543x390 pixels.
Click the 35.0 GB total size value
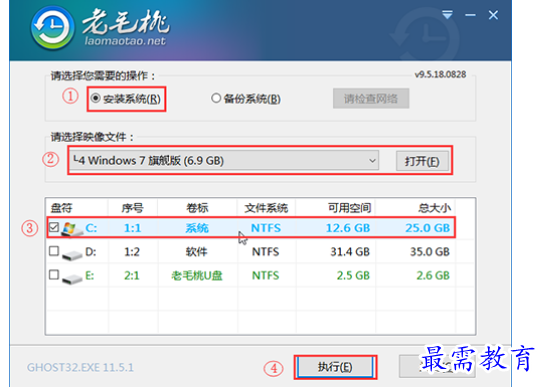430,251
